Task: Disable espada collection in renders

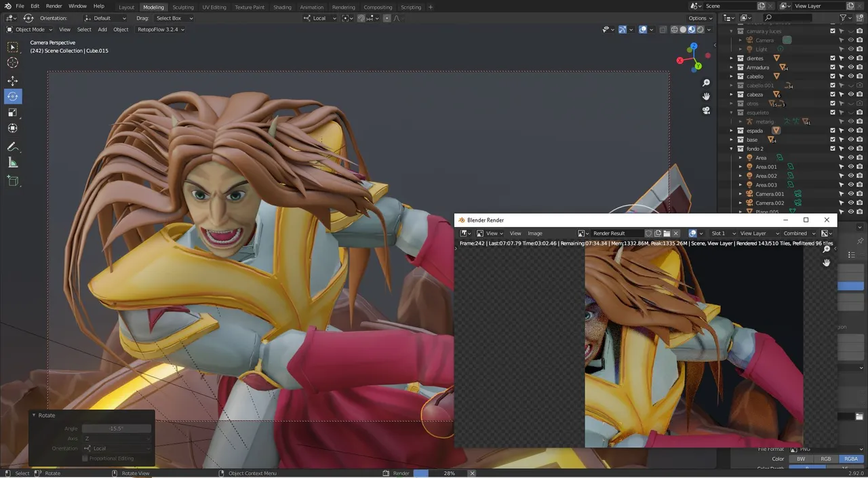Action: pos(859,130)
